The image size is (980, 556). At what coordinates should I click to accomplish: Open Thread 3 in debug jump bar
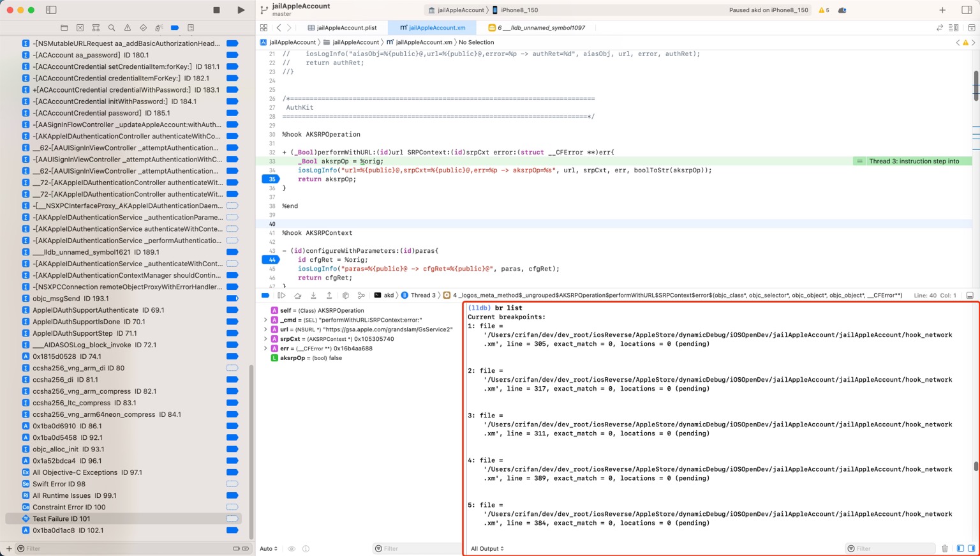coord(419,296)
